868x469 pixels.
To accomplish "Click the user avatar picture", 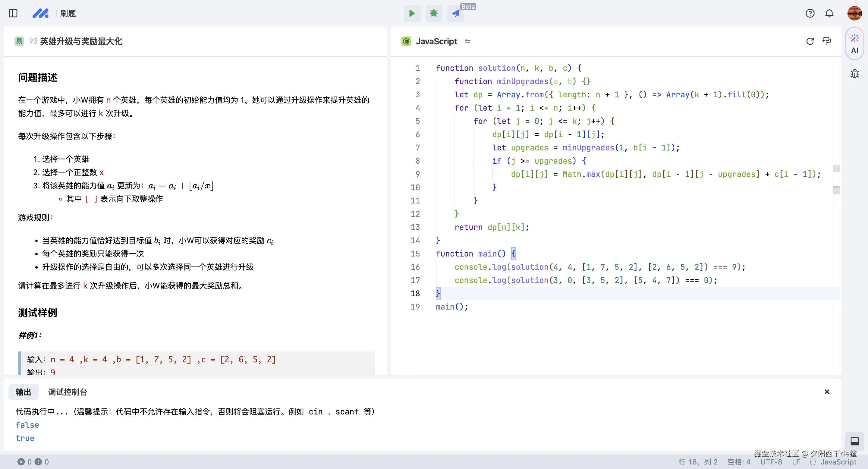I will [x=854, y=14].
